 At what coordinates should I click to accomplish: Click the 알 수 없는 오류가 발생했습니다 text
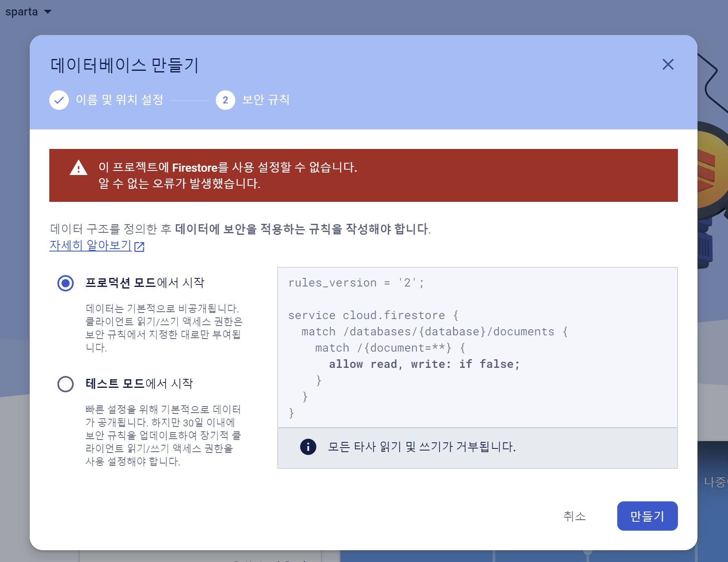click(x=179, y=184)
